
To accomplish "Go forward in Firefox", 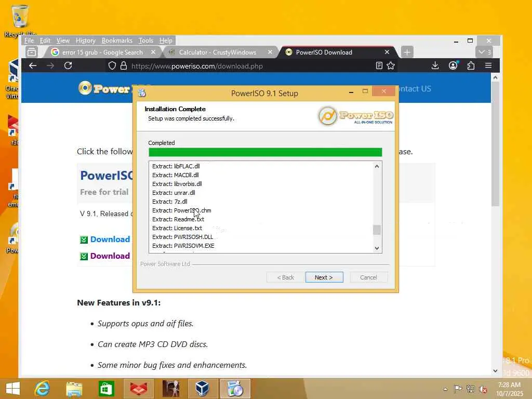I will click(50, 65).
